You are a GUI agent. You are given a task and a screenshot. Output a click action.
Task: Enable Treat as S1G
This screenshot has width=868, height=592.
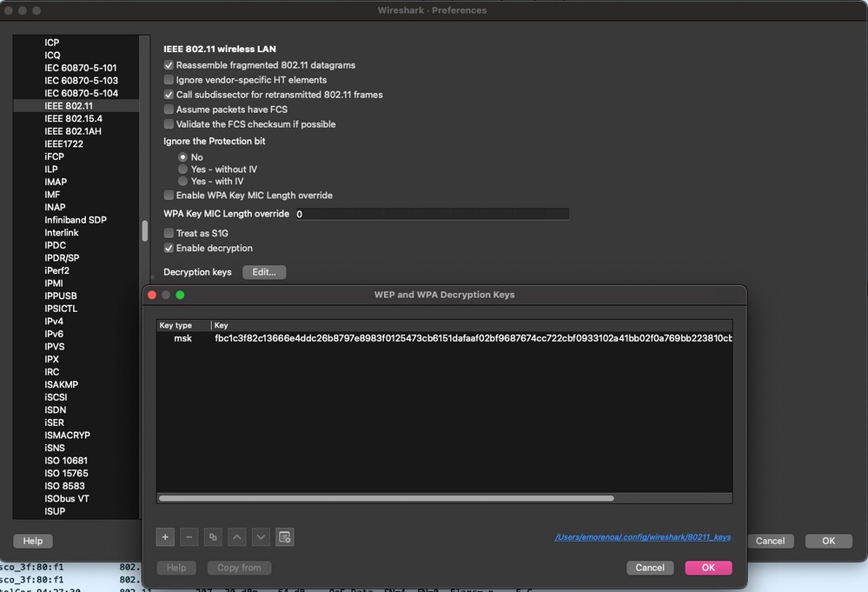168,232
